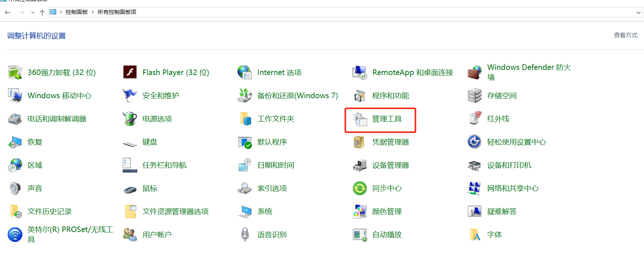This screenshot has height=278, width=644.
Task: Open Windows Defender 防火墙 brick wall icon
Action: 474,72
